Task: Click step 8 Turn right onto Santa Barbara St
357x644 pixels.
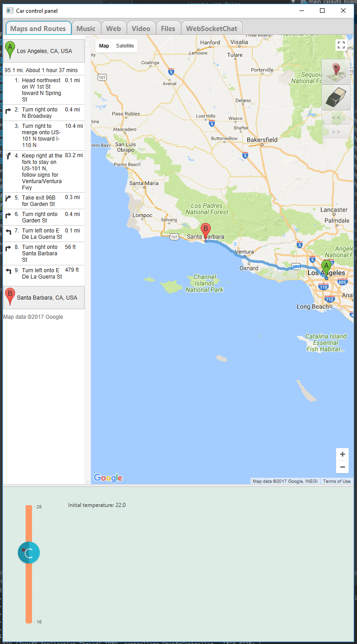Action: (44, 253)
